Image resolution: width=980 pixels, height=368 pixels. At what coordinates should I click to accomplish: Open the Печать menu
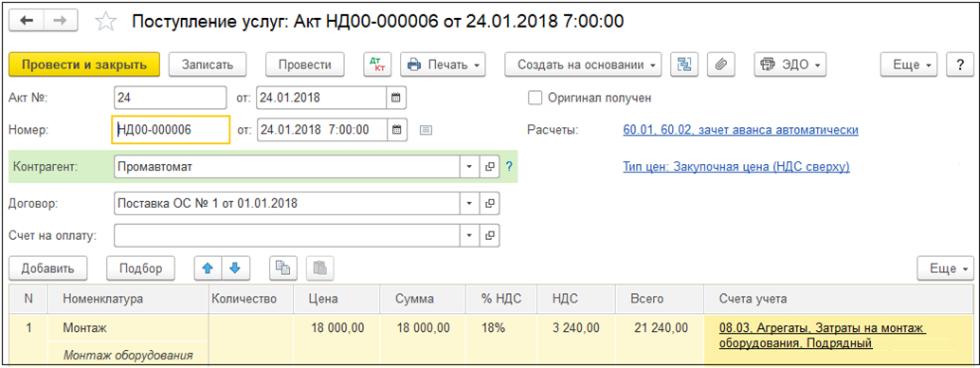444,64
